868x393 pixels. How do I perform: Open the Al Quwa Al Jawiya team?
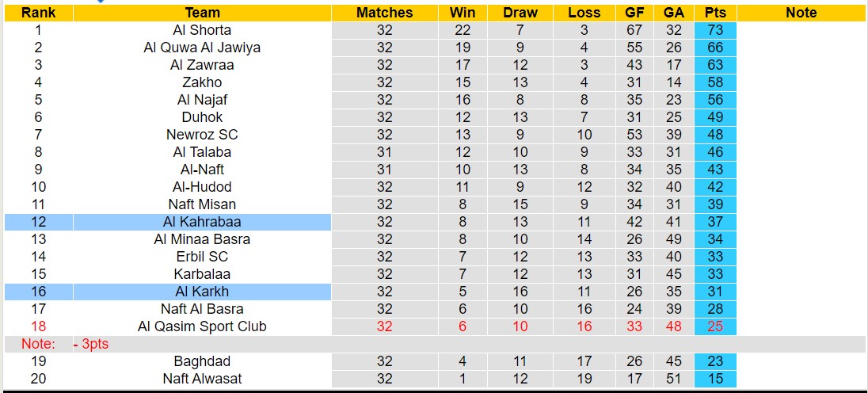202,48
